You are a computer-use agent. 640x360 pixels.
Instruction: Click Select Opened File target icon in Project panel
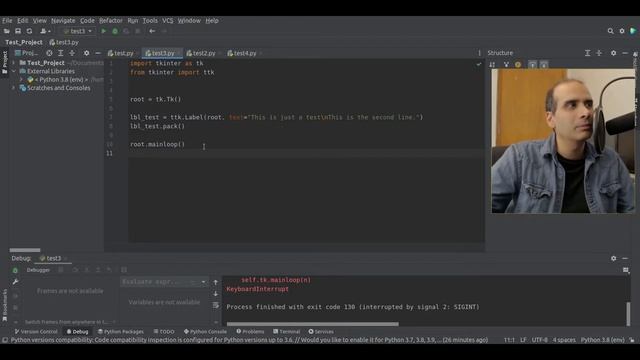coord(49,53)
